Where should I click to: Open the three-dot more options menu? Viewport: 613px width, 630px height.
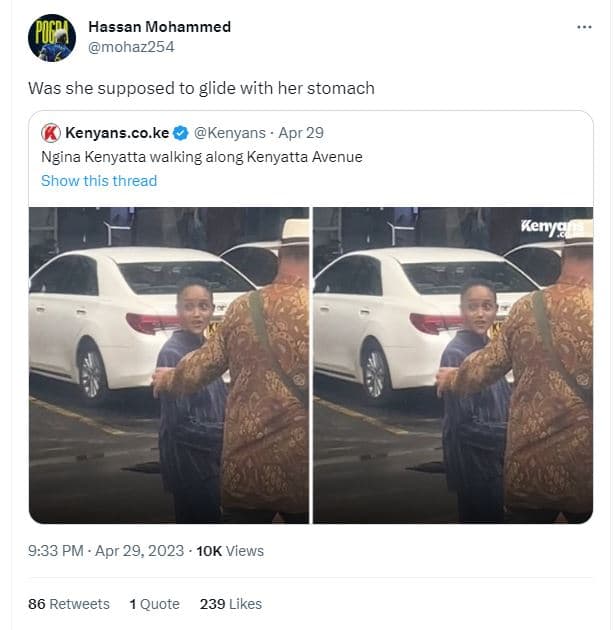(x=584, y=27)
